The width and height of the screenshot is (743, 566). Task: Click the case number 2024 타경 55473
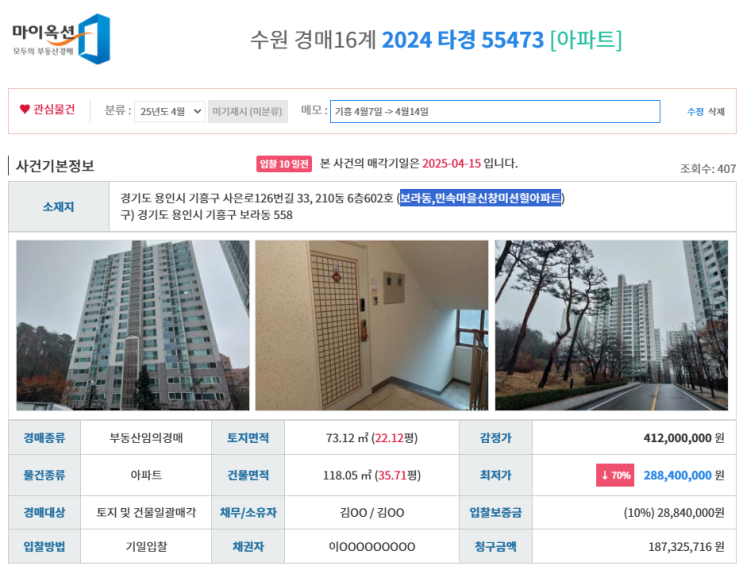point(462,40)
